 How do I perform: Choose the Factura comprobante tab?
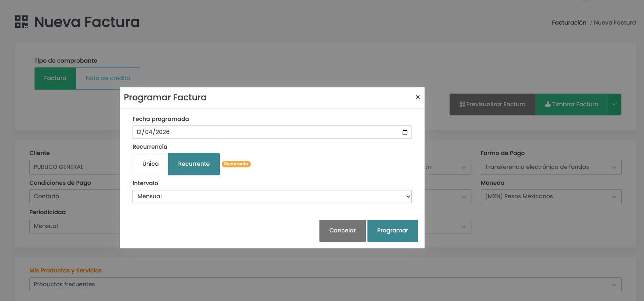[55, 79]
